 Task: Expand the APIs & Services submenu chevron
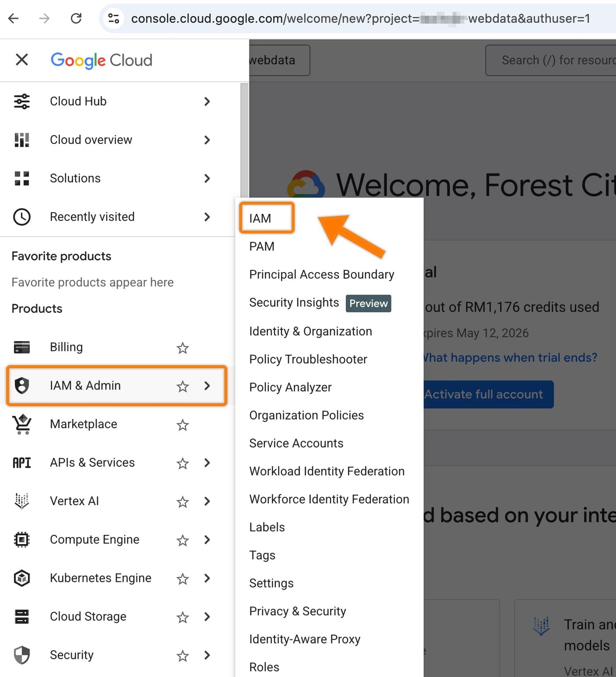(x=207, y=463)
